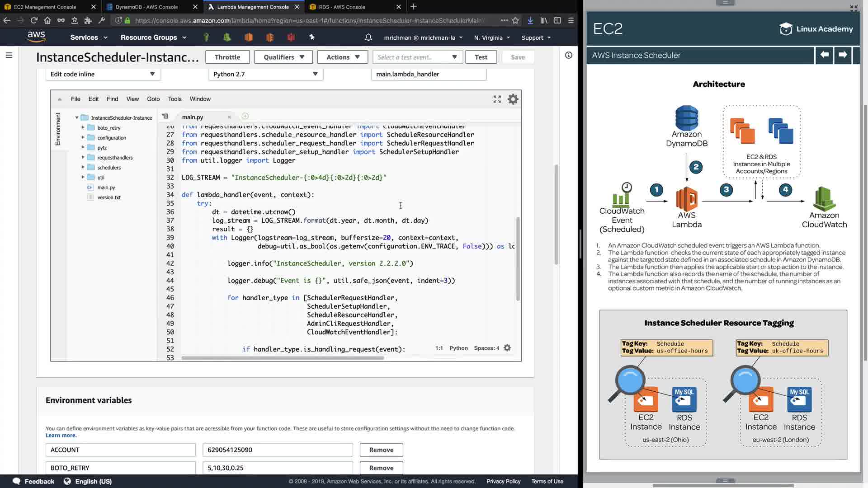Click the code editor settings gear icon

click(x=513, y=99)
